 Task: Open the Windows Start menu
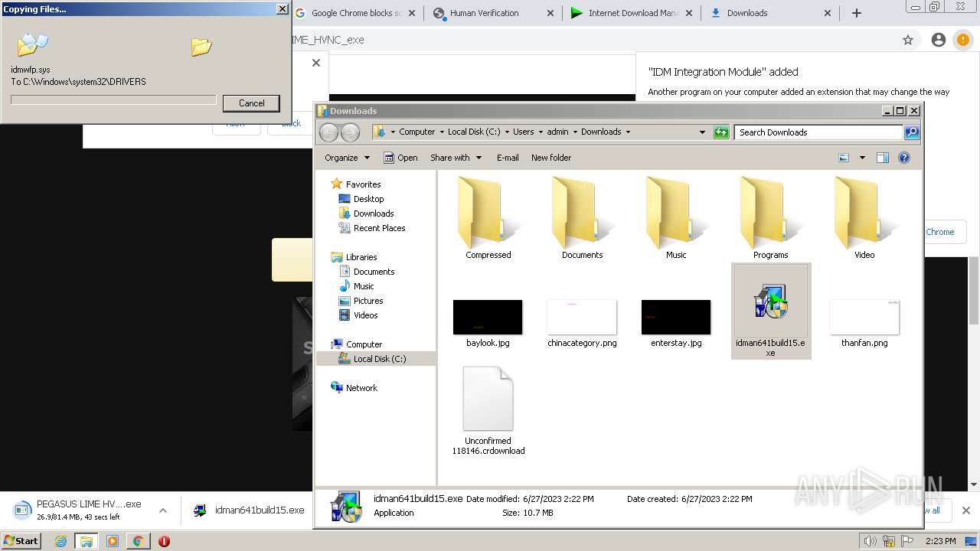pos(21,541)
